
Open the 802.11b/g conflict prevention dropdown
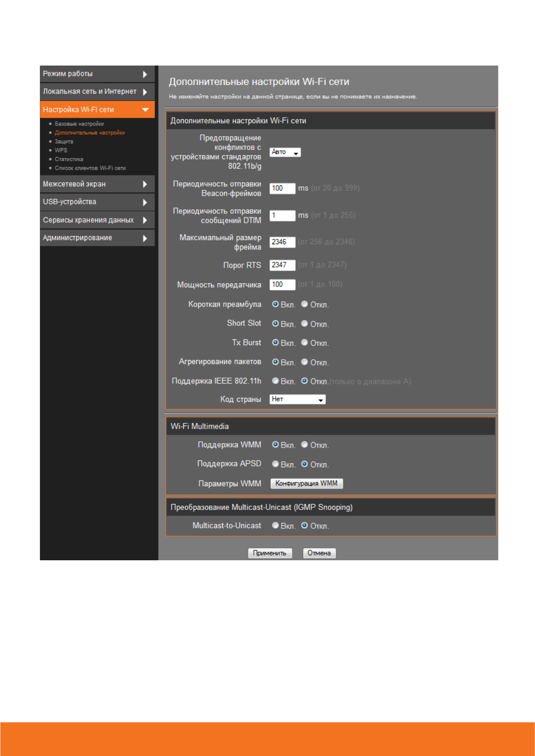click(x=285, y=152)
